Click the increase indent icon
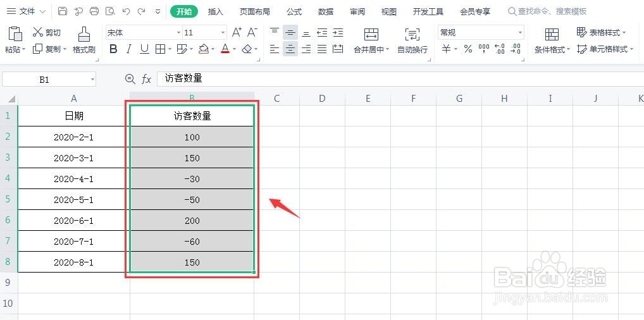644x320 pixels. pos(338,32)
